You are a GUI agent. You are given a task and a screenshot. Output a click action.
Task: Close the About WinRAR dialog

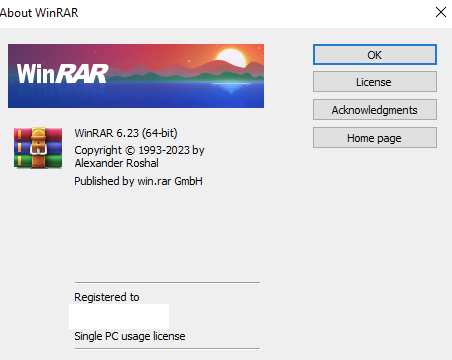coord(441,12)
